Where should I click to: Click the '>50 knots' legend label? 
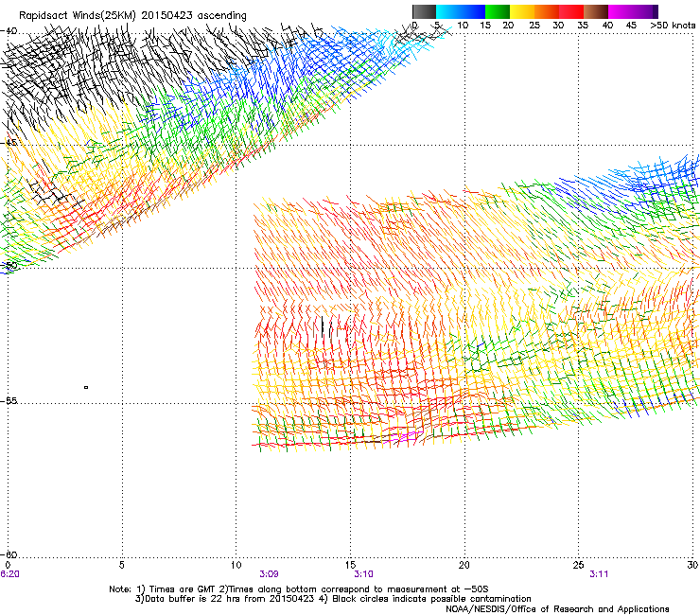coord(673,26)
